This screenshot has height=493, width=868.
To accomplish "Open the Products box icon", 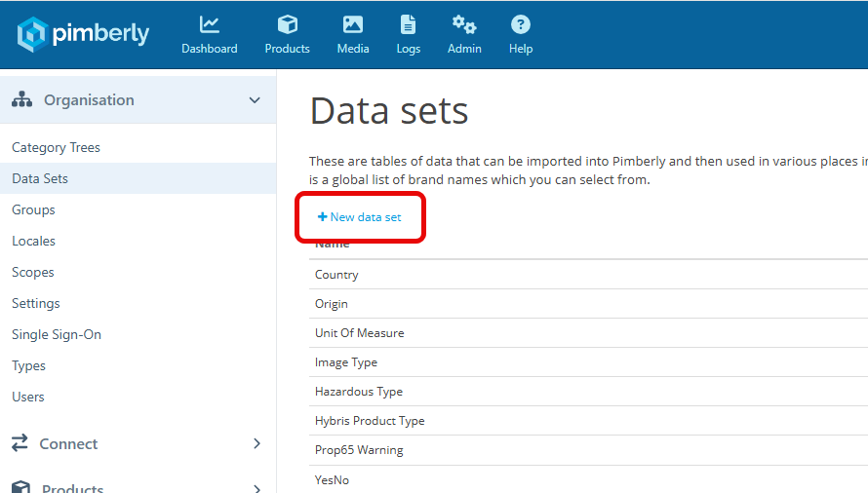I will click(287, 24).
